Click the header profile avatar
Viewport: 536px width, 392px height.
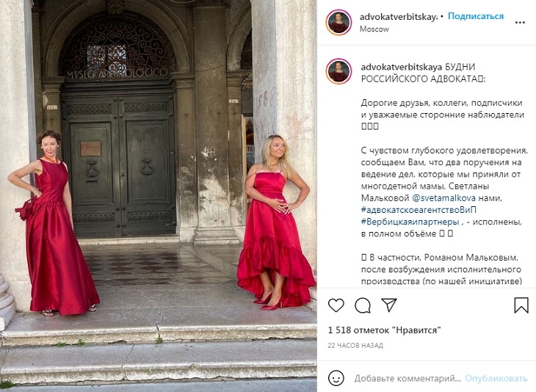click(x=338, y=22)
